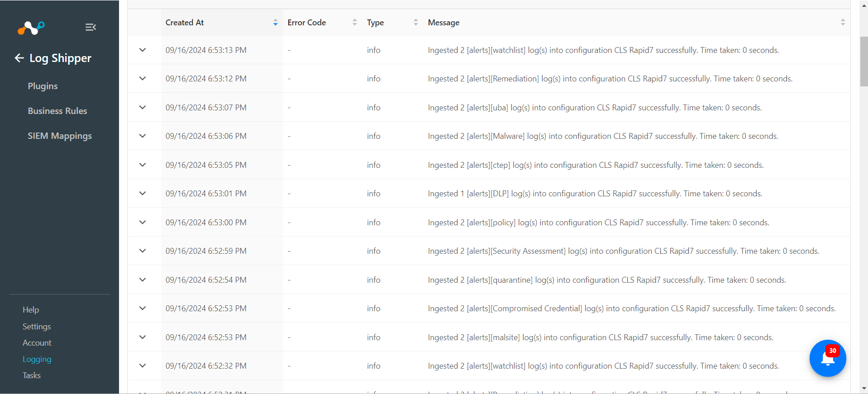Click the Error Code column header
This screenshot has height=394, width=868.
coord(307,23)
